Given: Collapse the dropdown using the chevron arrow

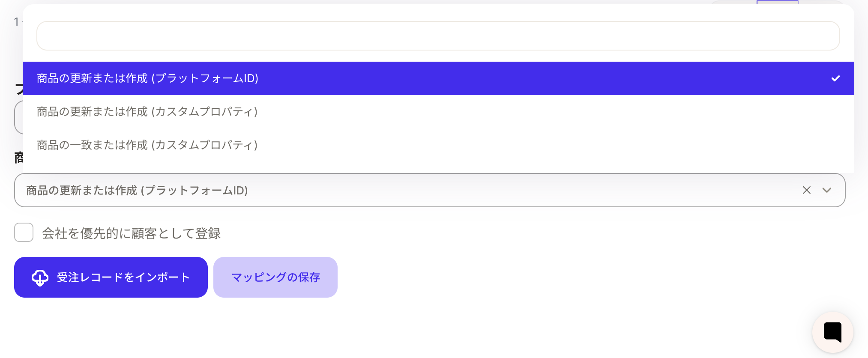Looking at the screenshot, I should 827,190.
